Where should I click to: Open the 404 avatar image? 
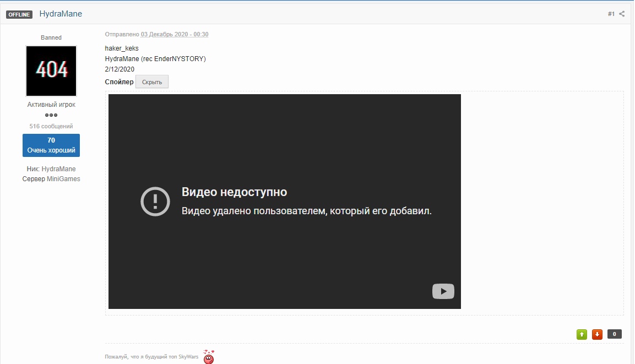tap(51, 71)
